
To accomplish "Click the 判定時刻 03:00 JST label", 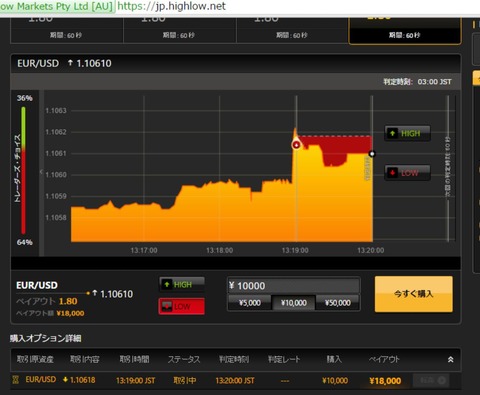I will [x=417, y=82].
